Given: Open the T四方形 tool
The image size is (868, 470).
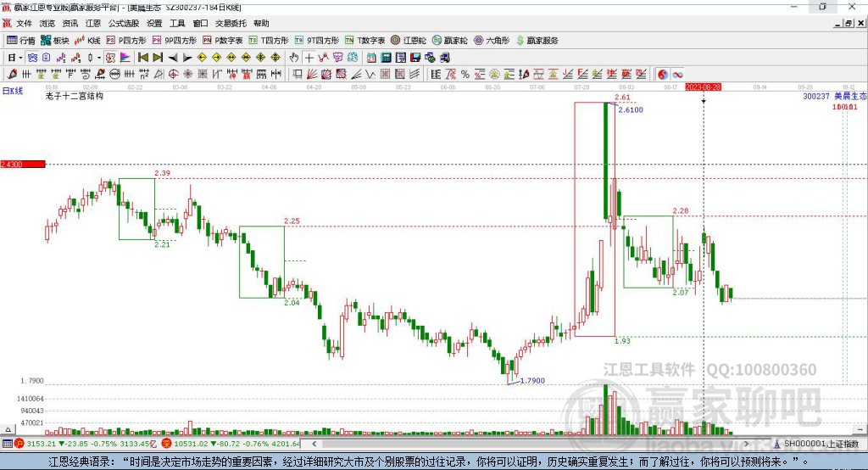Looking at the screenshot, I should coord(269,41).
